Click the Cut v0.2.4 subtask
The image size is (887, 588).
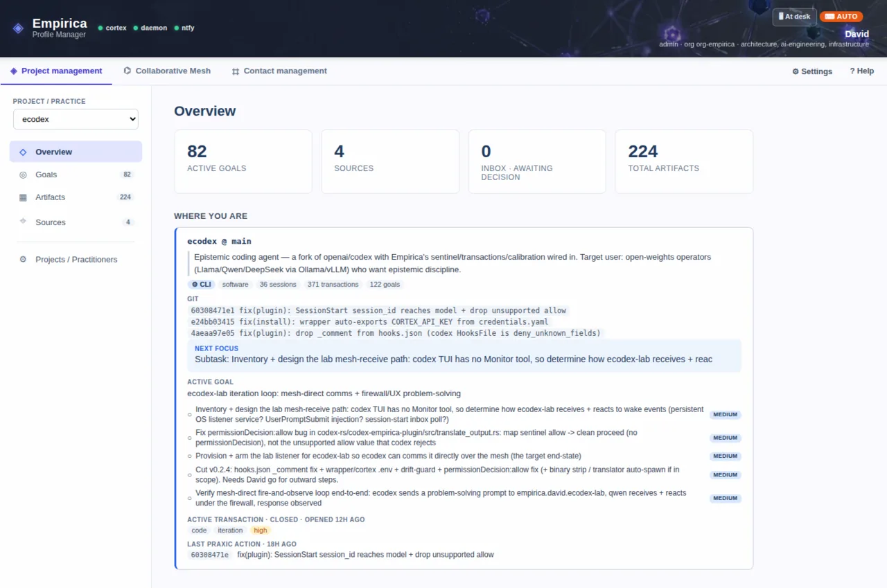tap(464, 474)
